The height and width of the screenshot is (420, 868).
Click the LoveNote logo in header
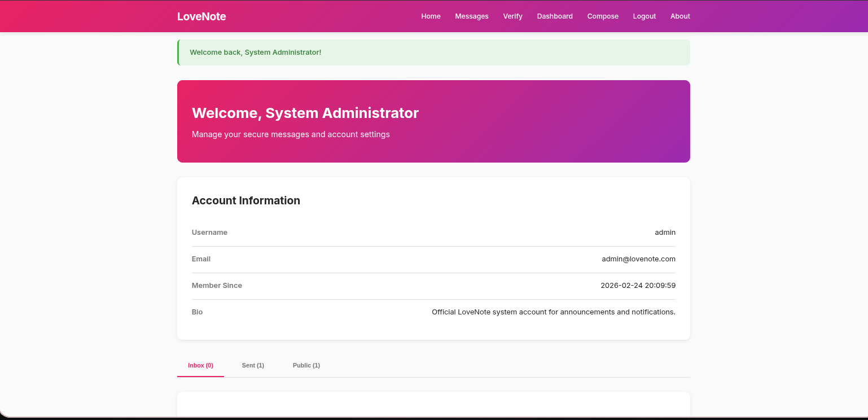pyautogui.click(x=201, y=16)
